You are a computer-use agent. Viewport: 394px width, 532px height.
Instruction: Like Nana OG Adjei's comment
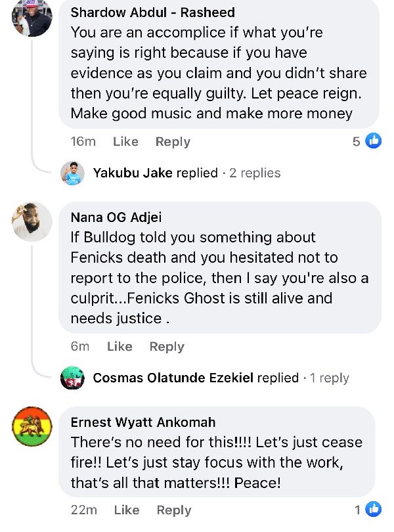pyautogui.click(x=120, y=346)
